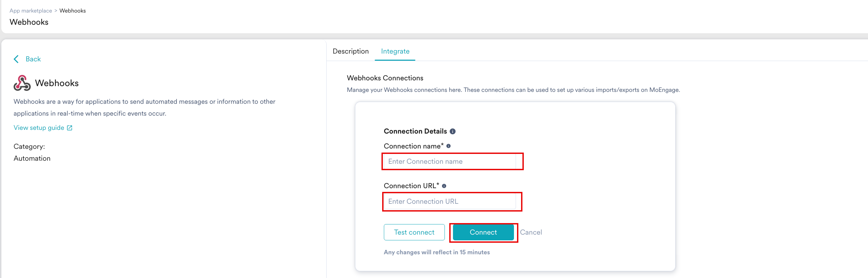
Task: Click the info icon next to Connection Details
Action: (453, 132)
